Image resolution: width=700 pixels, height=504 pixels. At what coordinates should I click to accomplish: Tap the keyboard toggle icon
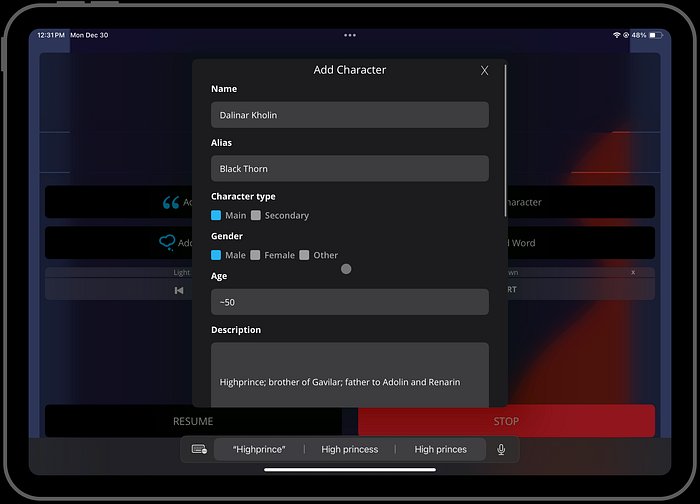coord(199,449)
